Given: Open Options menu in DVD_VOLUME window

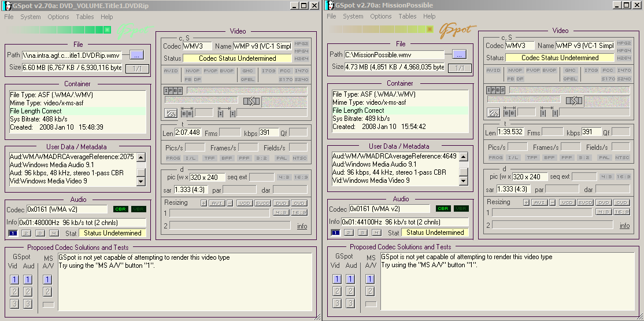Looking at the screenshot, I should tap(58, 17).
